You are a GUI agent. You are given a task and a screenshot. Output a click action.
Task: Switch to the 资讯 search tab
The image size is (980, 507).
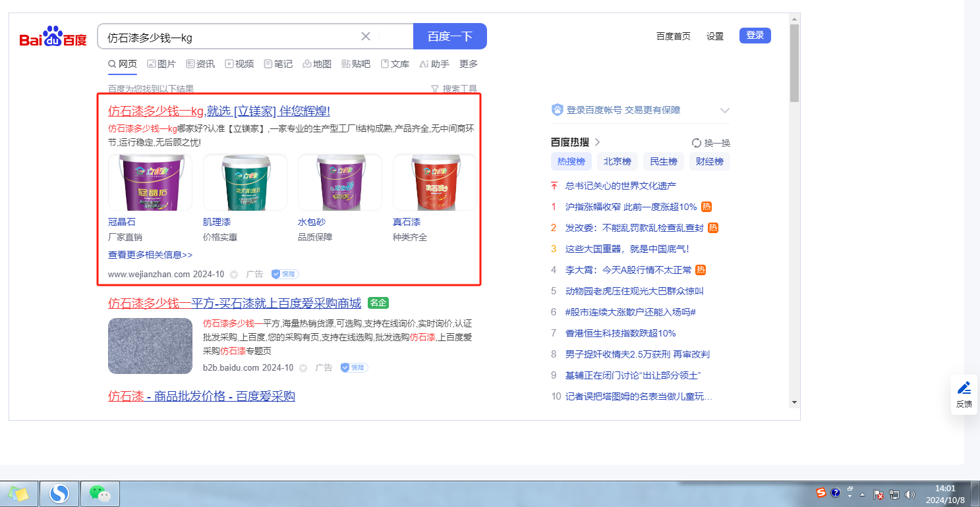pyautogui.click(x=200, y=64)
